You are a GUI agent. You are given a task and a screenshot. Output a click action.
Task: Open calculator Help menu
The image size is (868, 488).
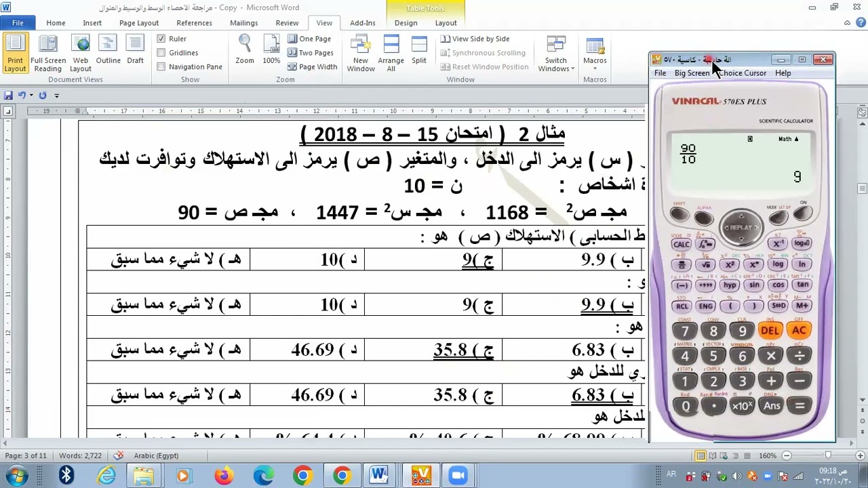(x=783, y=73)
